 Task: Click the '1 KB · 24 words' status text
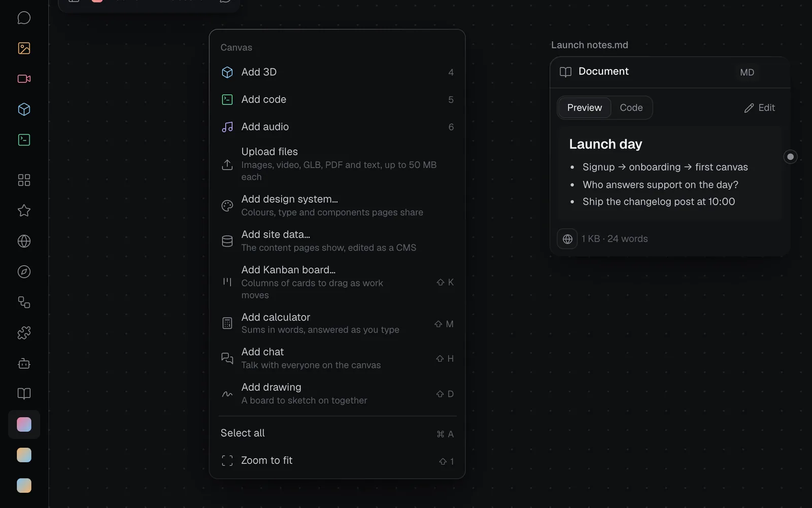click(615, 239)
